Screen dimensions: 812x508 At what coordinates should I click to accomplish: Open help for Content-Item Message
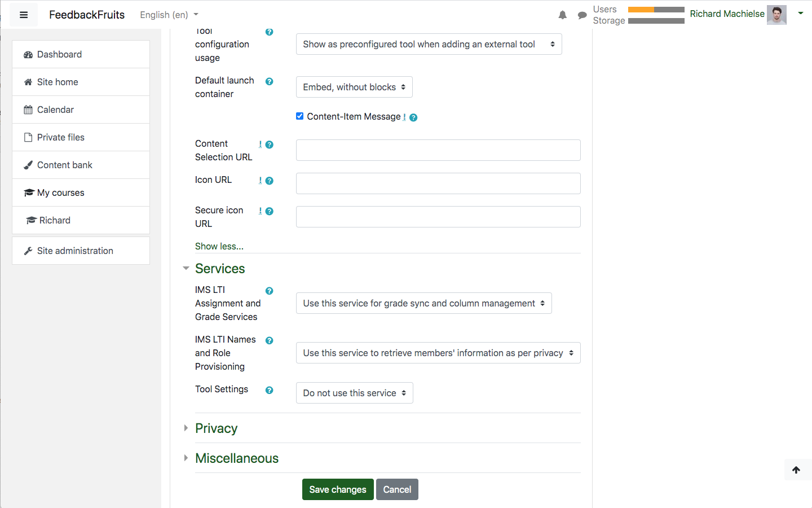tap(413, 117)
